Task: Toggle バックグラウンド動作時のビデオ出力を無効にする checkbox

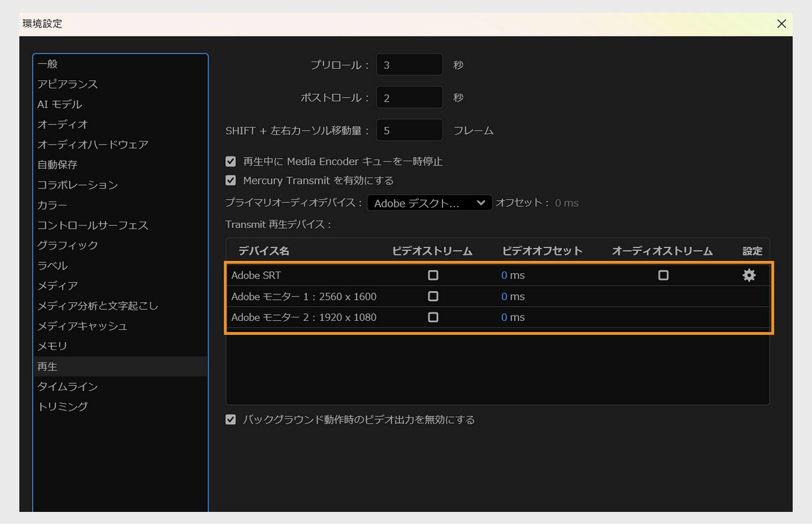Action: click(230, 419)
